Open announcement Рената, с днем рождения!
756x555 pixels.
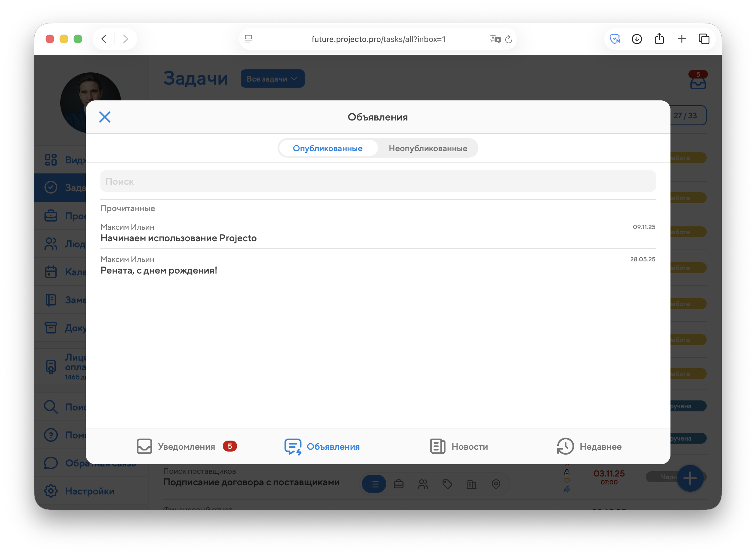point(159,270)
